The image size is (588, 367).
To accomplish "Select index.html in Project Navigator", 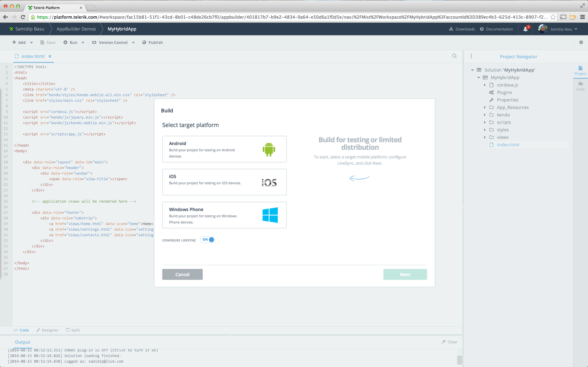I will [508, 145].
